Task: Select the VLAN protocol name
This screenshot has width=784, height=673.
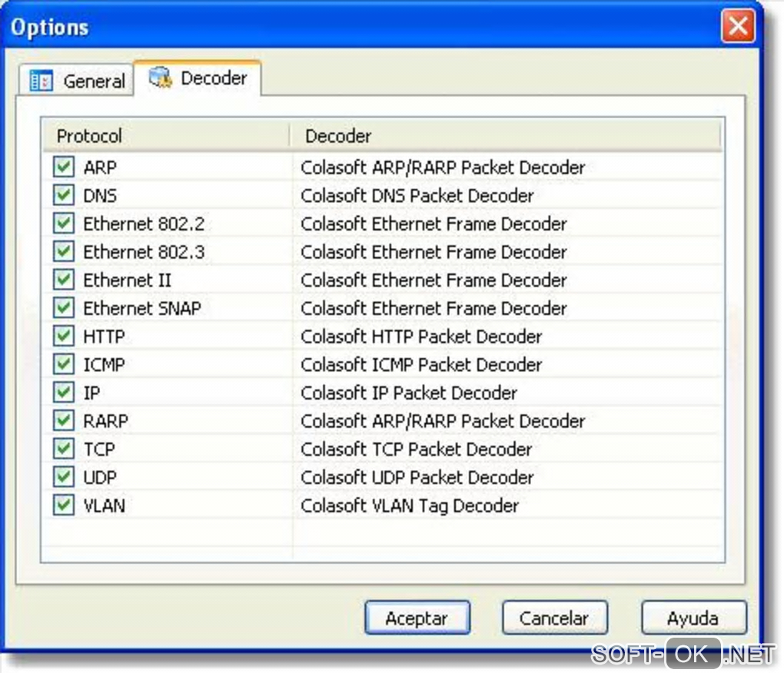Action: pos(104,506)
